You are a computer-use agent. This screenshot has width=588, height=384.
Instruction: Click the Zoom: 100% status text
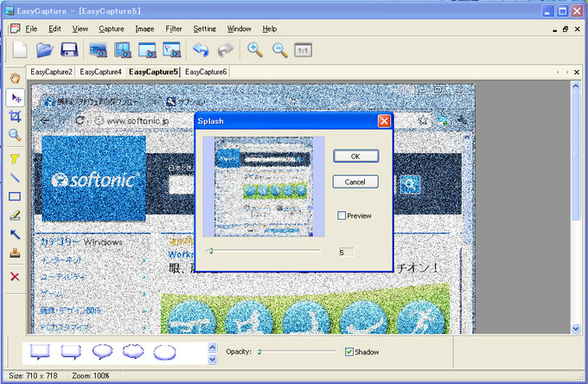(x=91, y=375)
